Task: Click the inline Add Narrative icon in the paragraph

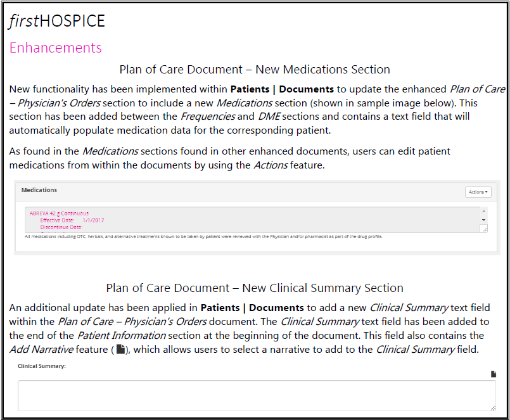Action: 121,349
